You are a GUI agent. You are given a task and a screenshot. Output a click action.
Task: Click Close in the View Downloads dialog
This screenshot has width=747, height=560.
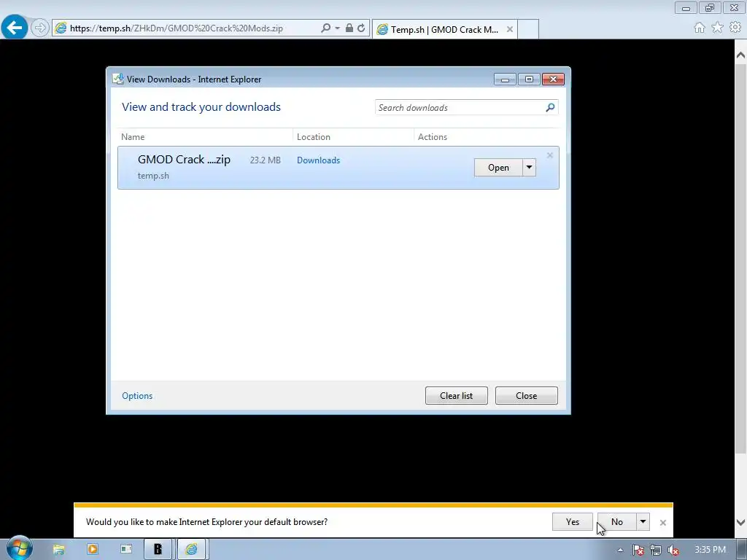pos(527,396)
